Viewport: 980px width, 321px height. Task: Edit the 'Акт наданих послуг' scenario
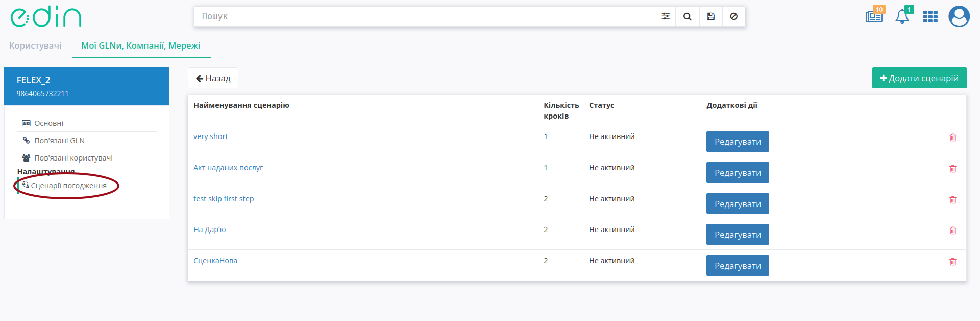pyautogui.click(x=738, y=173)
